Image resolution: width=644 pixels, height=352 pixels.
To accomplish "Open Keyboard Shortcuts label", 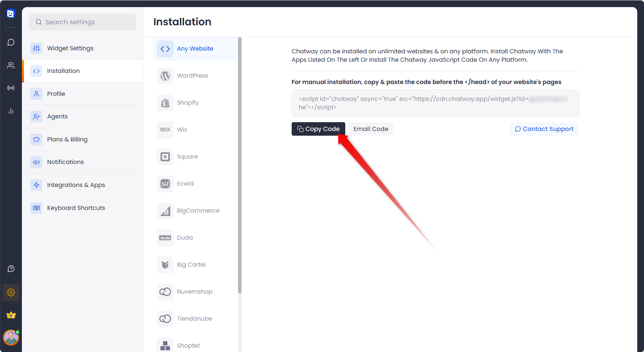I will (x=76, y=208).
